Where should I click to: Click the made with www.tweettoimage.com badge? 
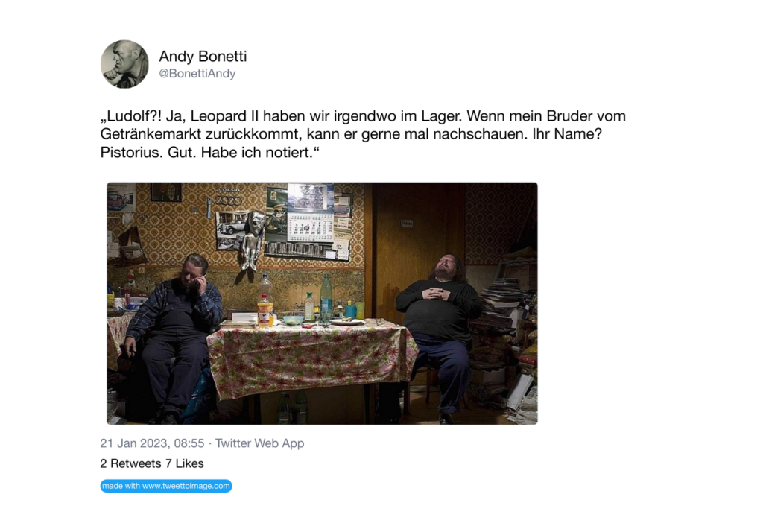point(166,486)
